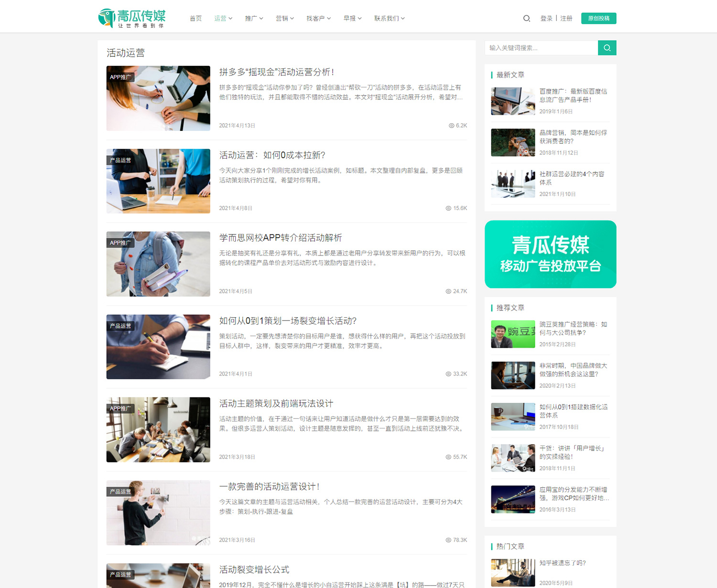Click night bridge thumbnail beside 应用宝 article
This screenshot has width=717, height=588.
pos(513,500)
